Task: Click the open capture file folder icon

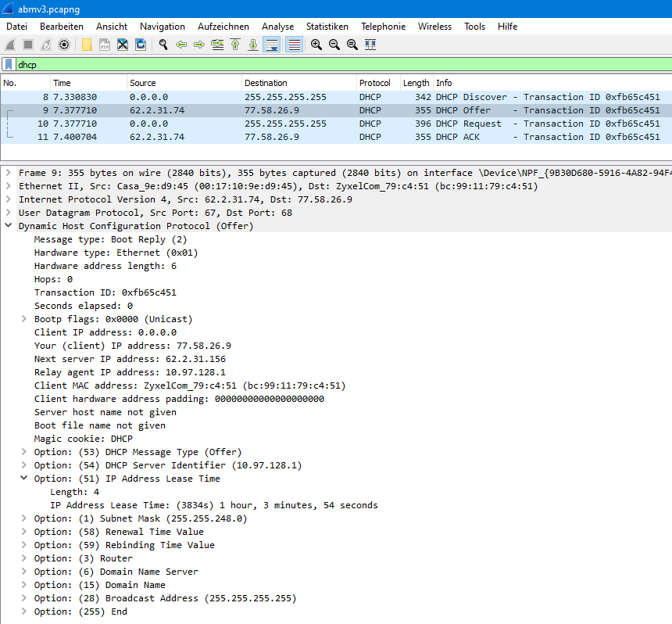Action: pyautogui.click(x=87, y=45)
